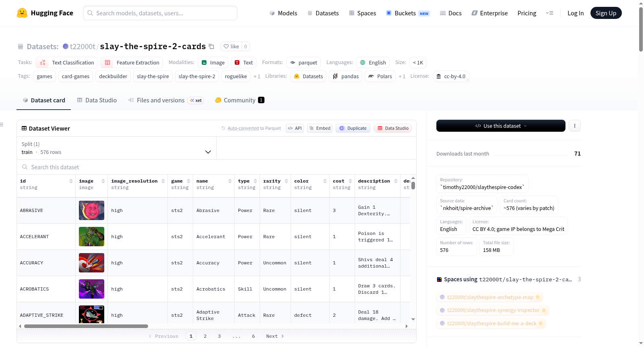644x347 pixels.
Task: Go to the Pricing page
Action: point(526,13)
